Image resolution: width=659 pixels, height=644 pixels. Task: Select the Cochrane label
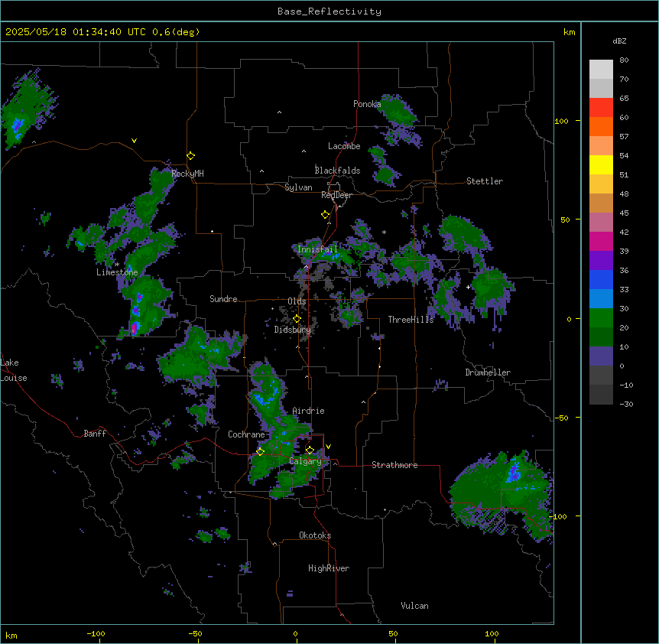tap(246, 434)
